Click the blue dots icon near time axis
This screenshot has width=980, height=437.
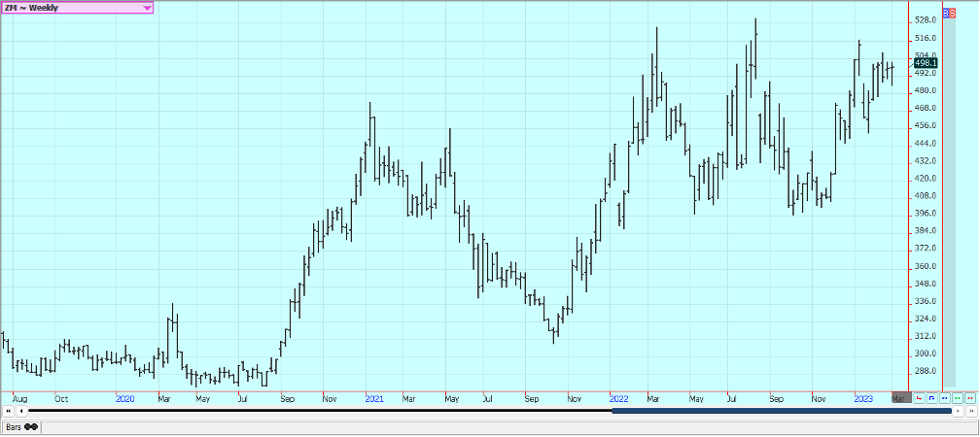click(x=945, y=398)
